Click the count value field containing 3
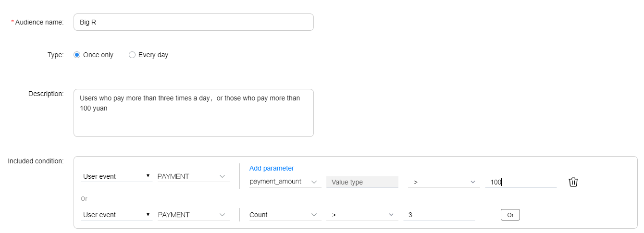 coord(439,215)
